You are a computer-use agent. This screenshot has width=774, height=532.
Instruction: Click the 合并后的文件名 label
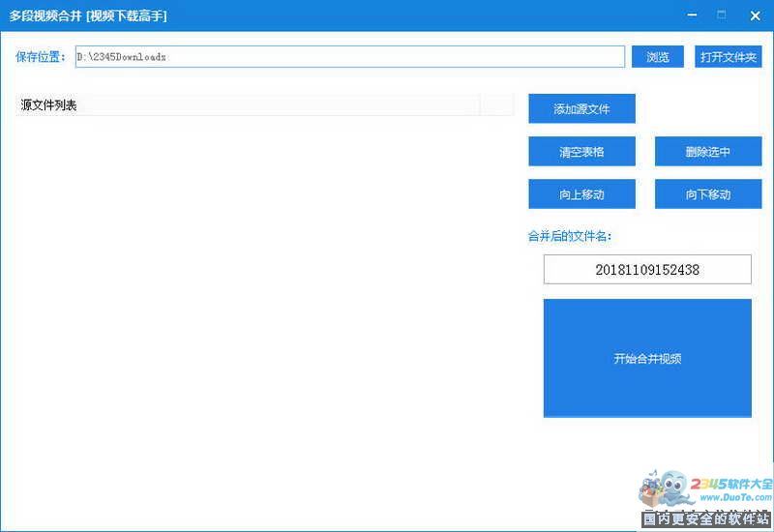coord(569,236)
